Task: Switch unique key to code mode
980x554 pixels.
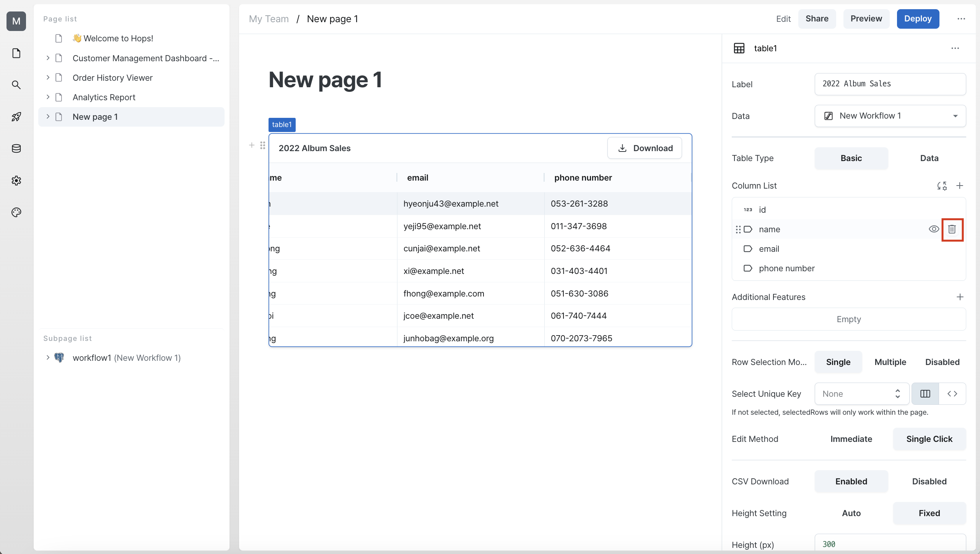Action: pyautogui.click(x=952, y=394)
